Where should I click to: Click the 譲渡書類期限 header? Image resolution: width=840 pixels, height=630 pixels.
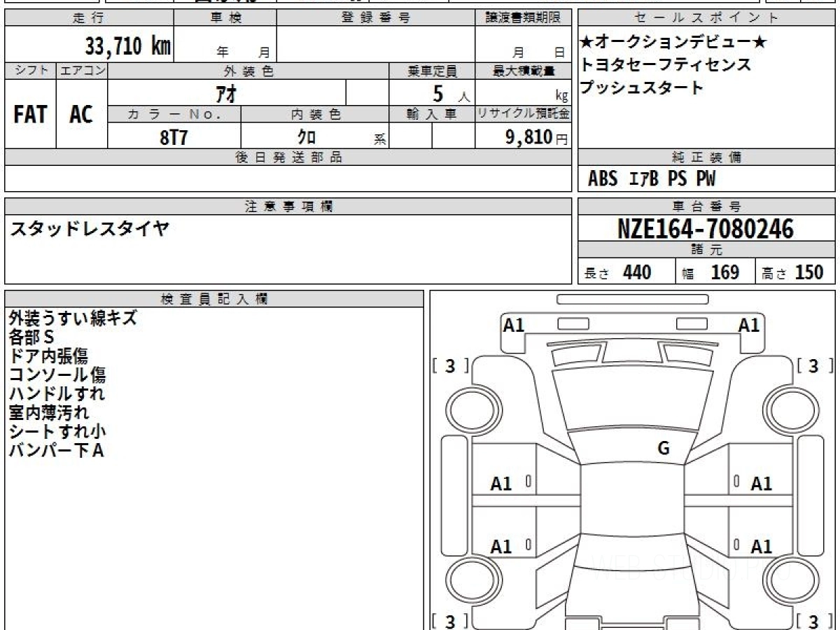pyautogui.click(x=523, y=18)
